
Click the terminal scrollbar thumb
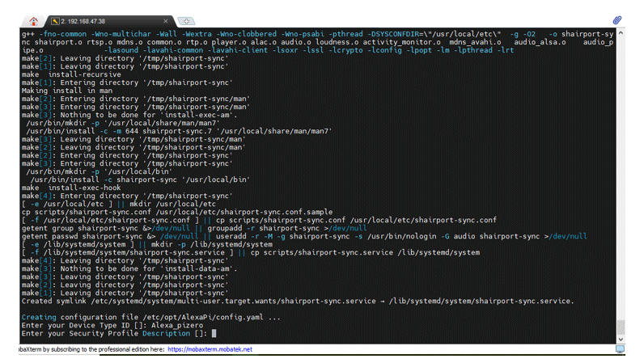pyautogui.click(x=621, y=327)
